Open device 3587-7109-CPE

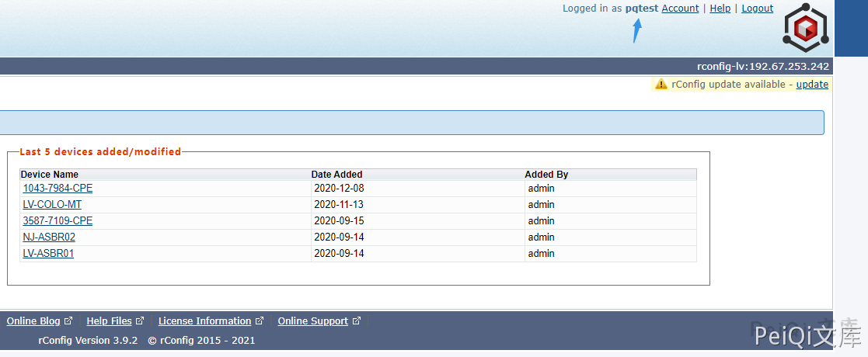pos(58,221)
